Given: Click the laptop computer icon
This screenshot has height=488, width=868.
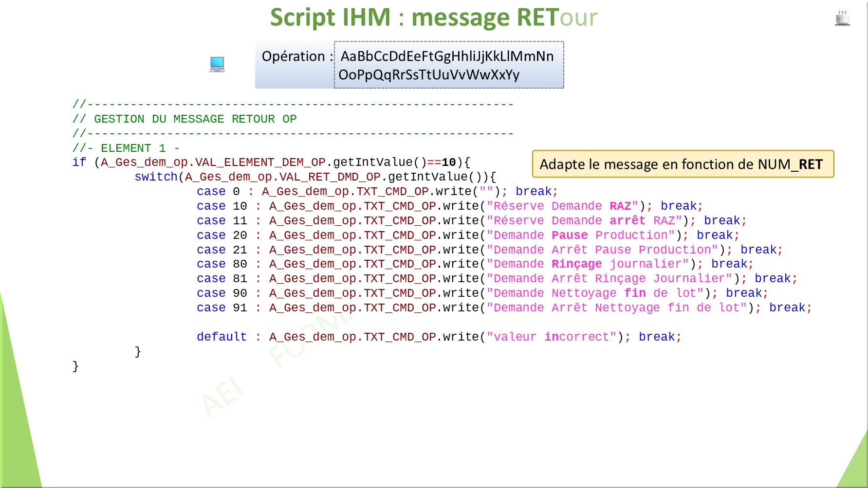Looking at the screenshot, I should [217, 64].
